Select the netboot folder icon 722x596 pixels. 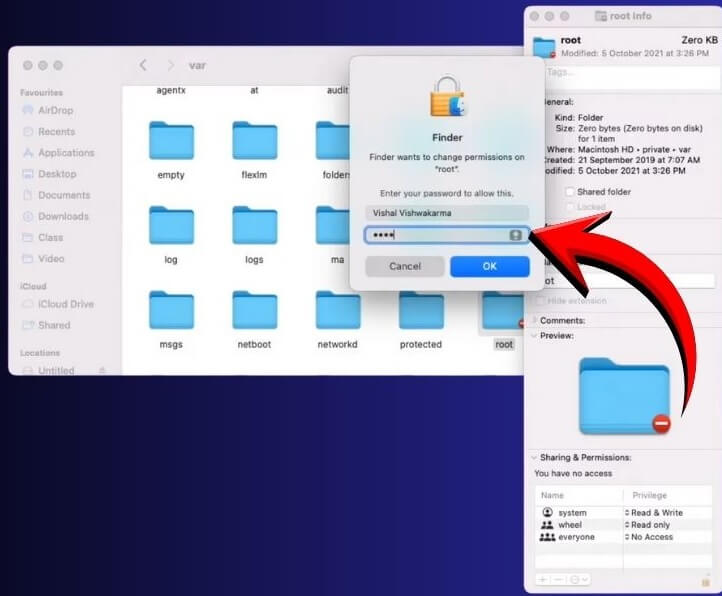tap(255, 310)
